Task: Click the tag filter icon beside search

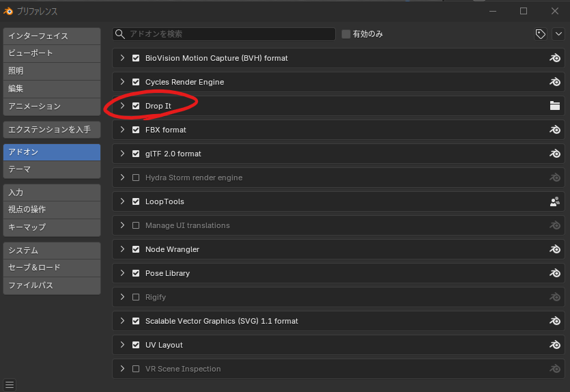Action: coord(541,34)
